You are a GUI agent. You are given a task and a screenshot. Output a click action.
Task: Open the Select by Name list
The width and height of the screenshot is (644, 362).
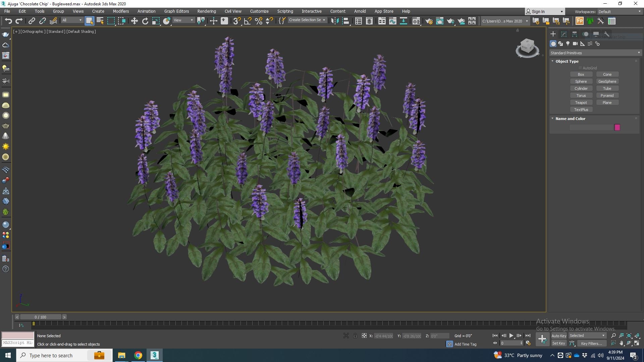pos(100,21)
